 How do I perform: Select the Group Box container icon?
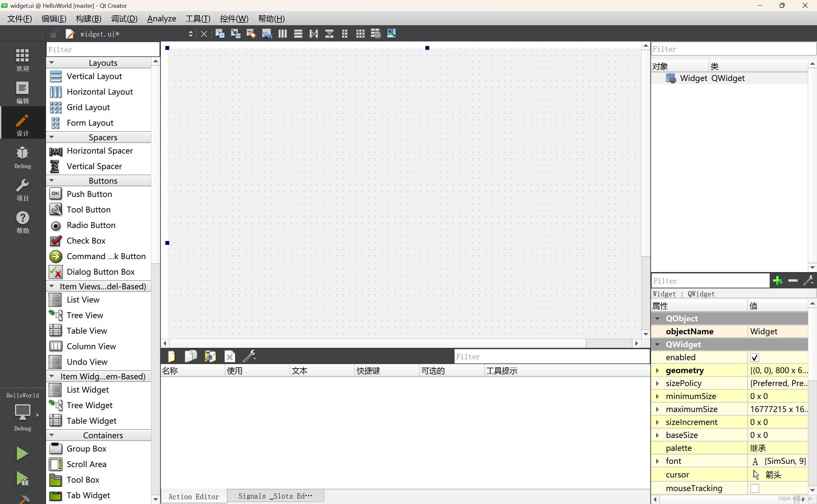55,448
